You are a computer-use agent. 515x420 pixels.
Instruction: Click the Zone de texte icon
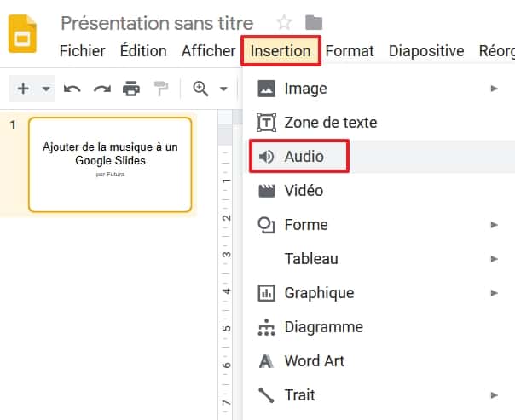(x=266, y=123)
